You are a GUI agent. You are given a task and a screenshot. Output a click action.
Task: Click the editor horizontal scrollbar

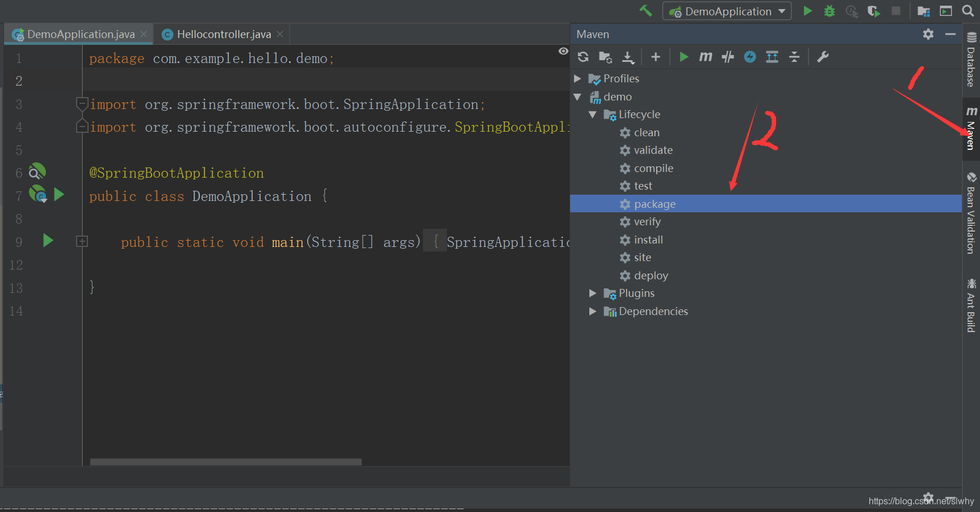click(225, 462)
